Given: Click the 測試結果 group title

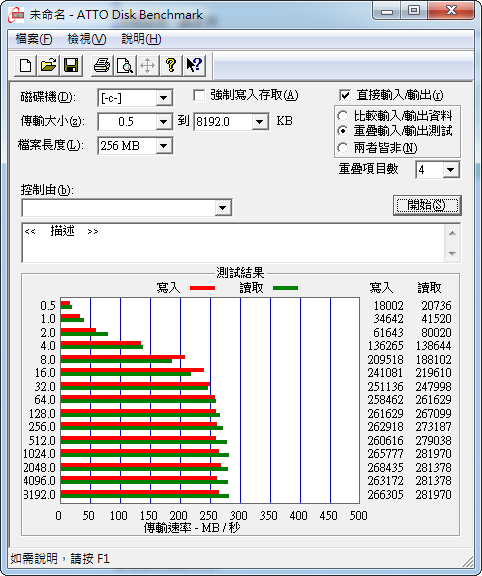Looking at the screenshot, I should 240,273.
